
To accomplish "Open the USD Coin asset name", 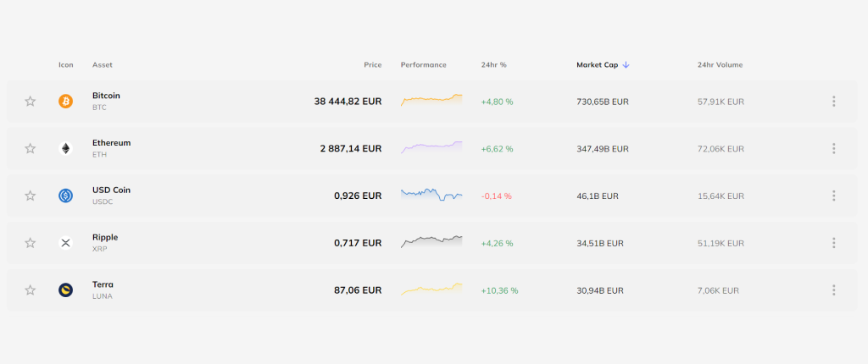I will coord(111,190).
